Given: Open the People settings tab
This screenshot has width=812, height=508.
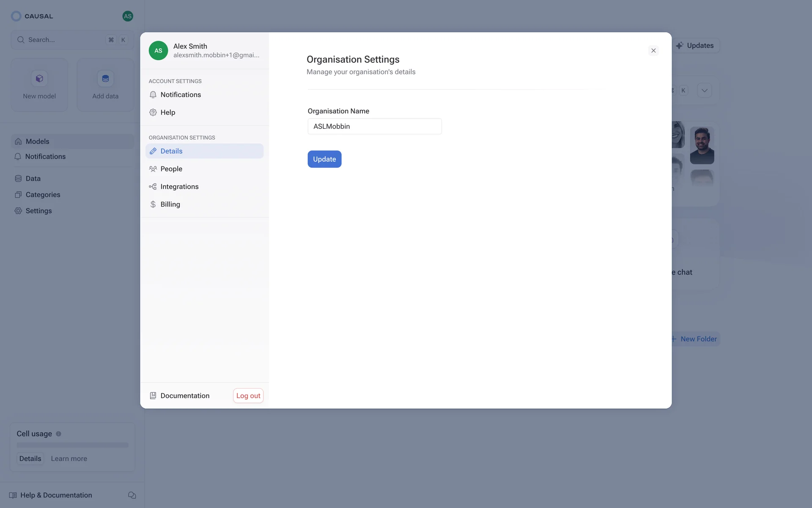Looking at the screenshot, I should [x=171, y=169].
